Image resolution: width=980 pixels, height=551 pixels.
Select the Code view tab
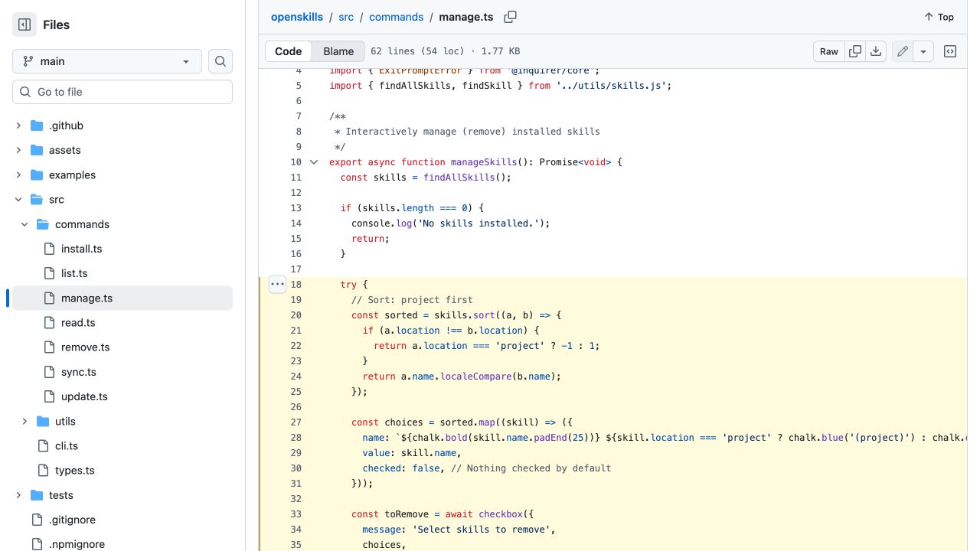[289, 51]
